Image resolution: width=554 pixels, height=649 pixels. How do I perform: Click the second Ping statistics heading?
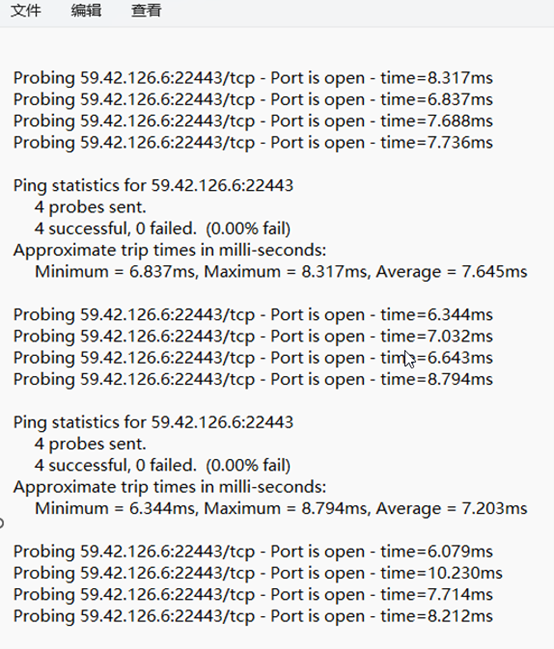(x=153, y=423)
